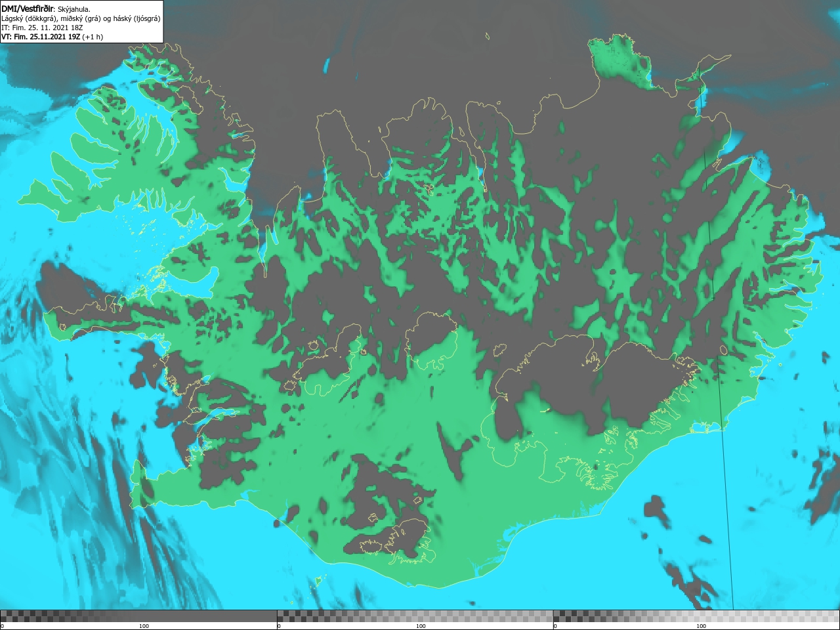The height and width of the screenshot is (630, 840).
Task: Click the light grey high-cloud colour scale bar
Action: pyautogui.click(x=696, y=616)
